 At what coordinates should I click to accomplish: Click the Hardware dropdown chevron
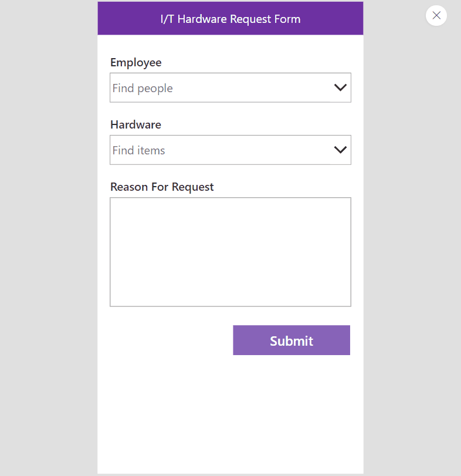click(x=340, y=150)
